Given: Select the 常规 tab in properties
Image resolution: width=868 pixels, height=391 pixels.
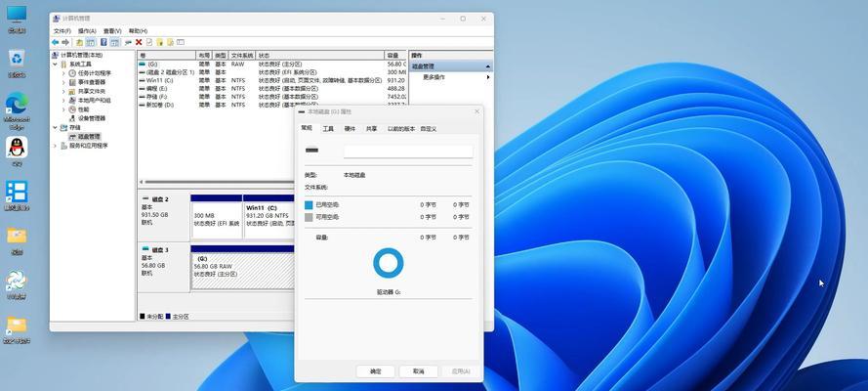Looking at the screenshot, I should coord(307,128).
